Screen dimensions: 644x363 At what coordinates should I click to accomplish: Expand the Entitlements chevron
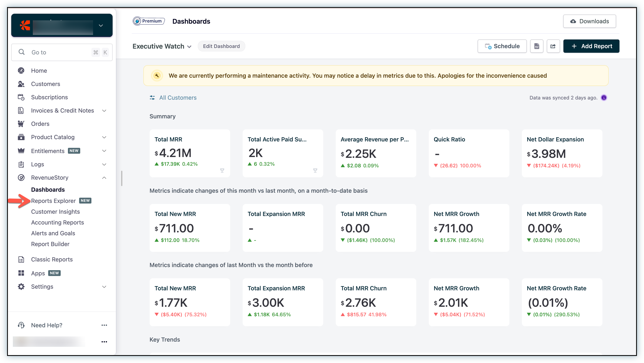coord(104,151)
